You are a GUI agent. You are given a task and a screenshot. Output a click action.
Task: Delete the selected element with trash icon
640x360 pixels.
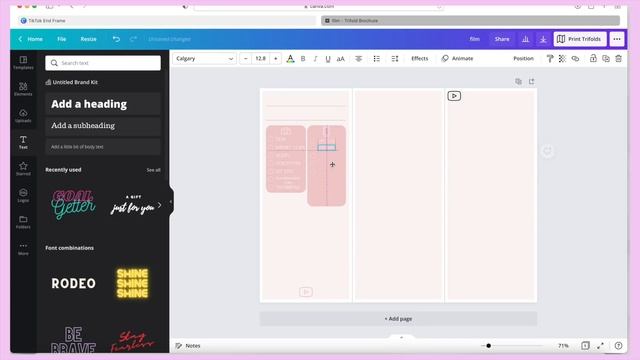(619, 59)
